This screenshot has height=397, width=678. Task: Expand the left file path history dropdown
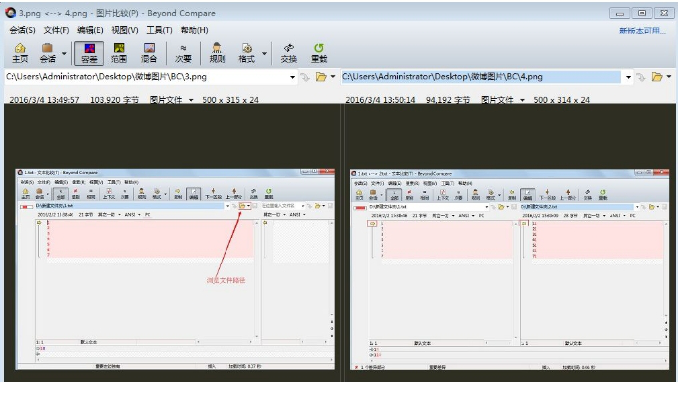tap(292, 77)
